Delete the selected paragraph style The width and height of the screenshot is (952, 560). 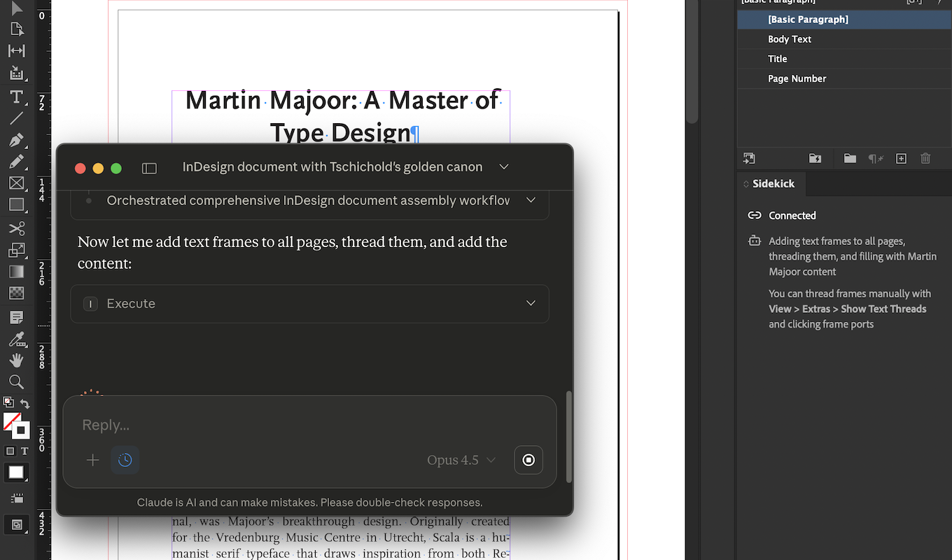(x=925, y=159)
